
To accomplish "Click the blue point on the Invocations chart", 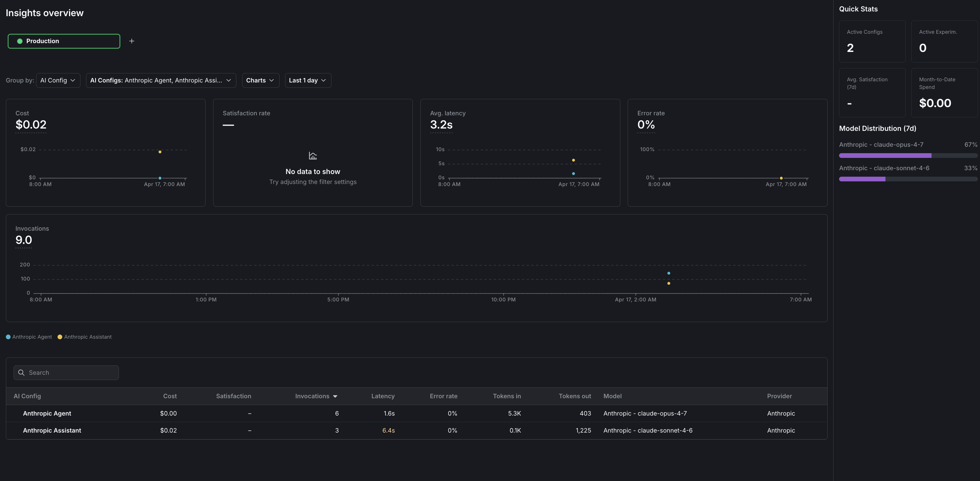I will (x=669, y=273).
